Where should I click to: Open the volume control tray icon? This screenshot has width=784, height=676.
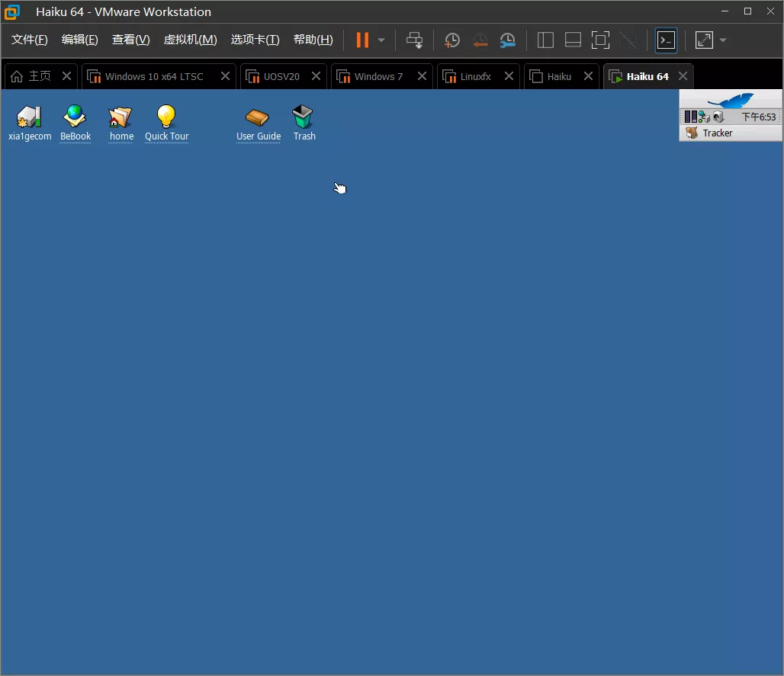pyautogui.click(x=718, y=117)
